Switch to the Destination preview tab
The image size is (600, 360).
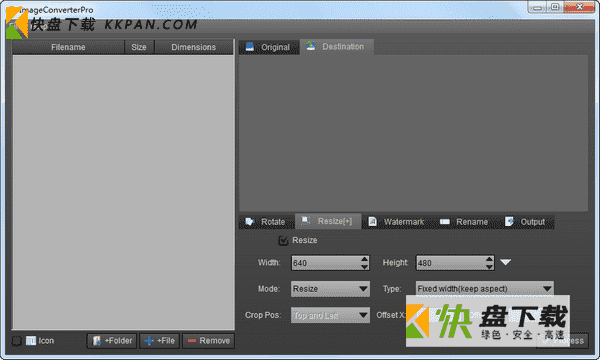coord(337,47)
